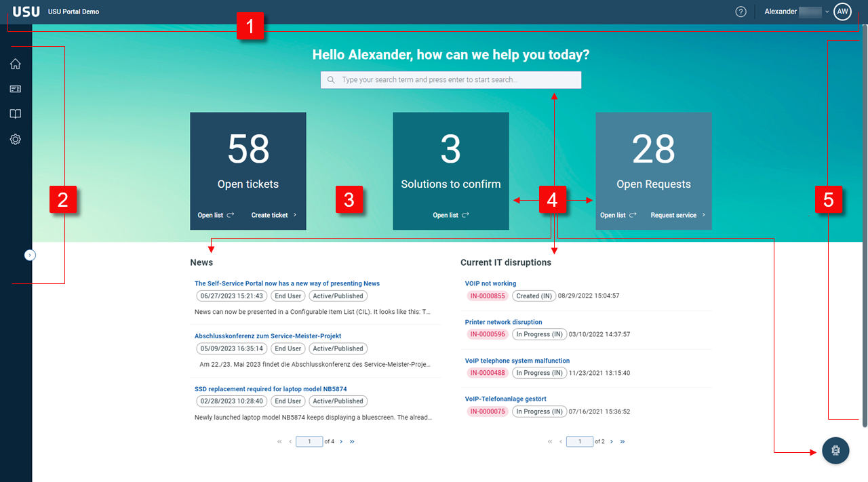Expand Request service on the Open Requests tile

coord(677,214)
